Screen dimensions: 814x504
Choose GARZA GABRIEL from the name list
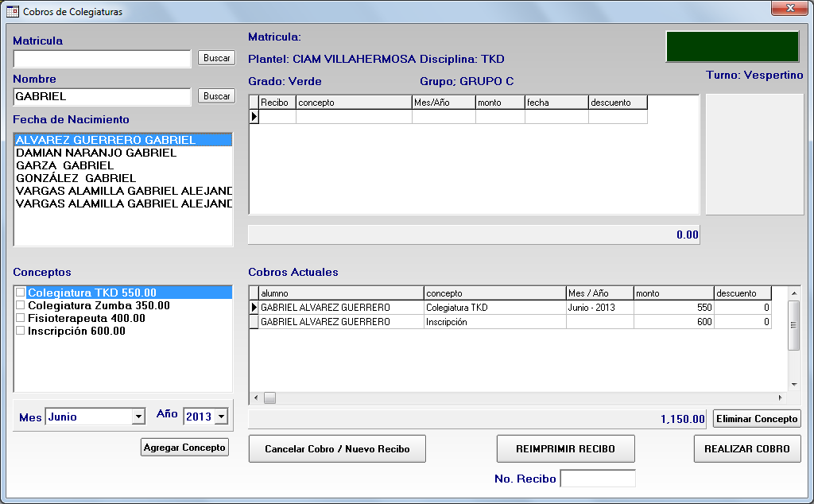(123, 165)
